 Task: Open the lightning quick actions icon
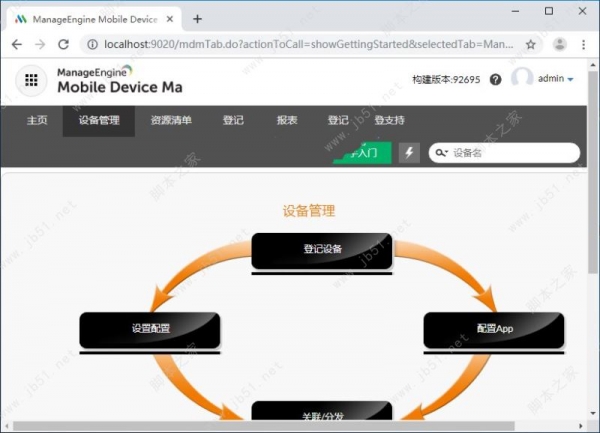click(x=409, y=153)
